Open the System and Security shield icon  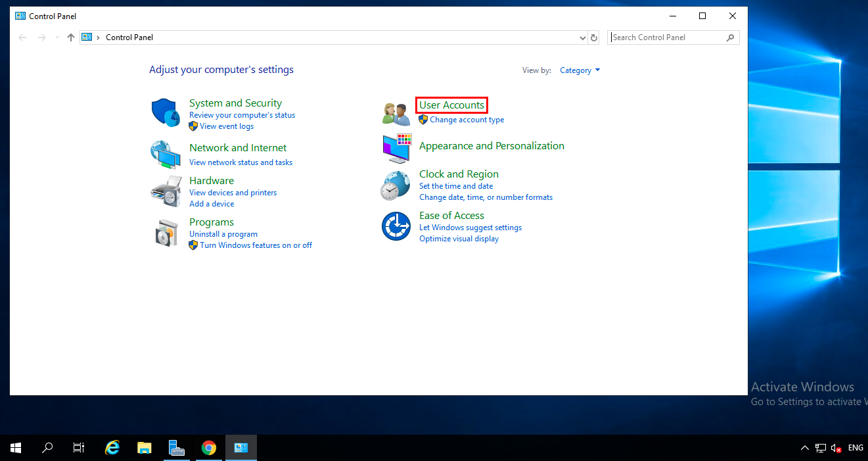click(166, 112)
